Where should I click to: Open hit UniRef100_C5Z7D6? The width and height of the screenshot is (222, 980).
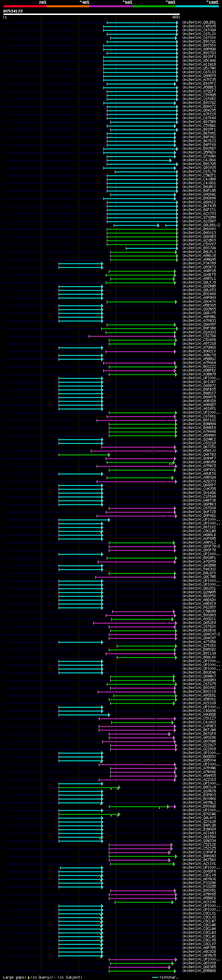click(x=199, y=336)
